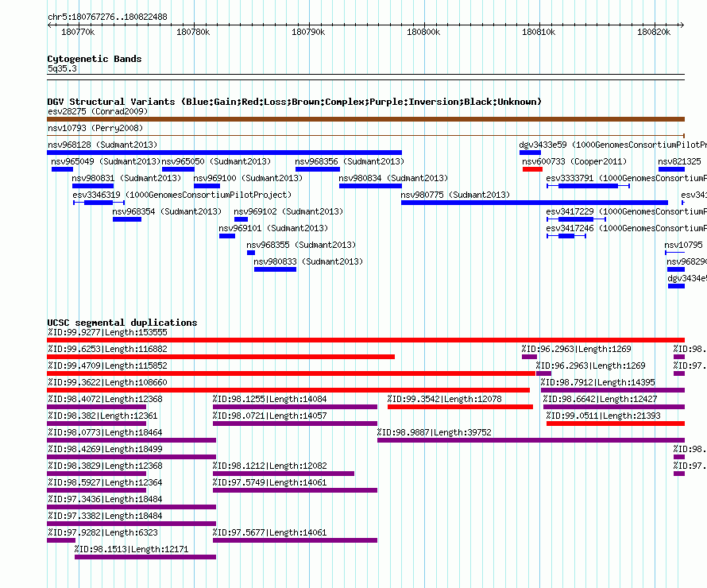Select the purple bar under %ID:97.3436|Length:18484
707x588 pixels.
(x=131, y=507)
